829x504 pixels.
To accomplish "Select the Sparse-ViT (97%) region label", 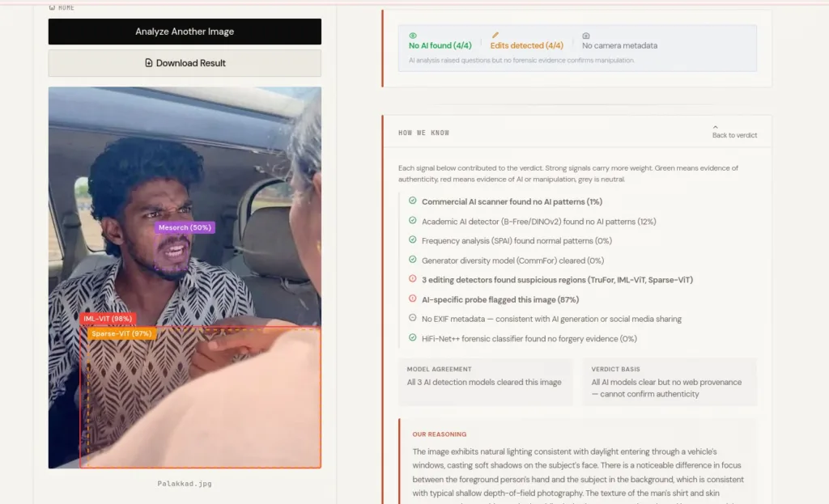I will [121, 333].
